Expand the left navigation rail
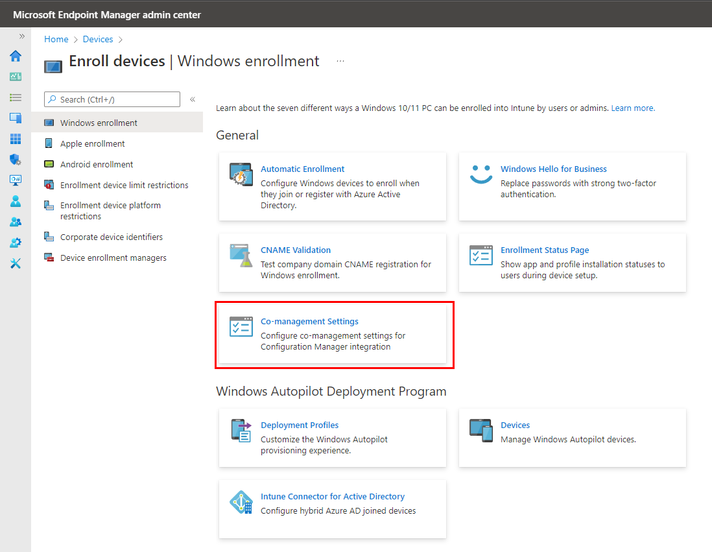Viewport: 712px width, 552px height. pos(22,36)
